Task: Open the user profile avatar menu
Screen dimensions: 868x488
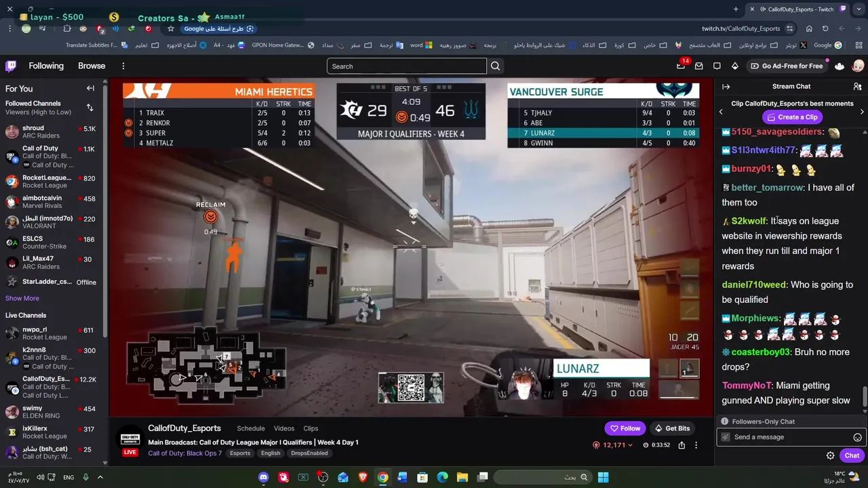Action: pos(858,66)
